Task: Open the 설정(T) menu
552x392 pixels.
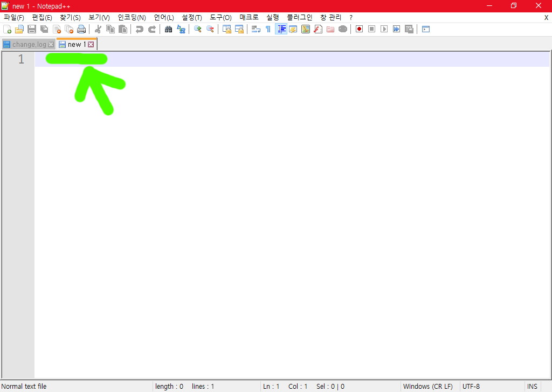Action: point(191,17)
